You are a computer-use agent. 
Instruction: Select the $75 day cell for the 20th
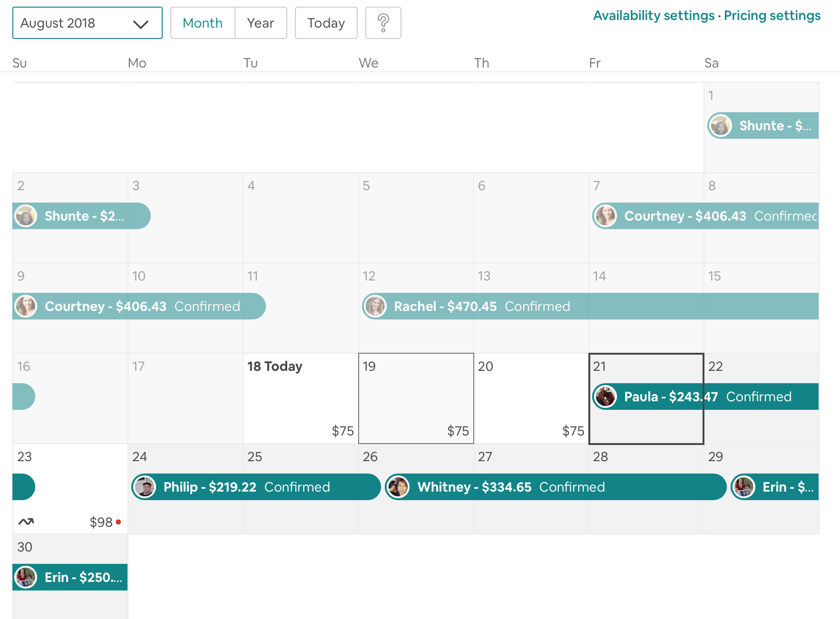531,398
